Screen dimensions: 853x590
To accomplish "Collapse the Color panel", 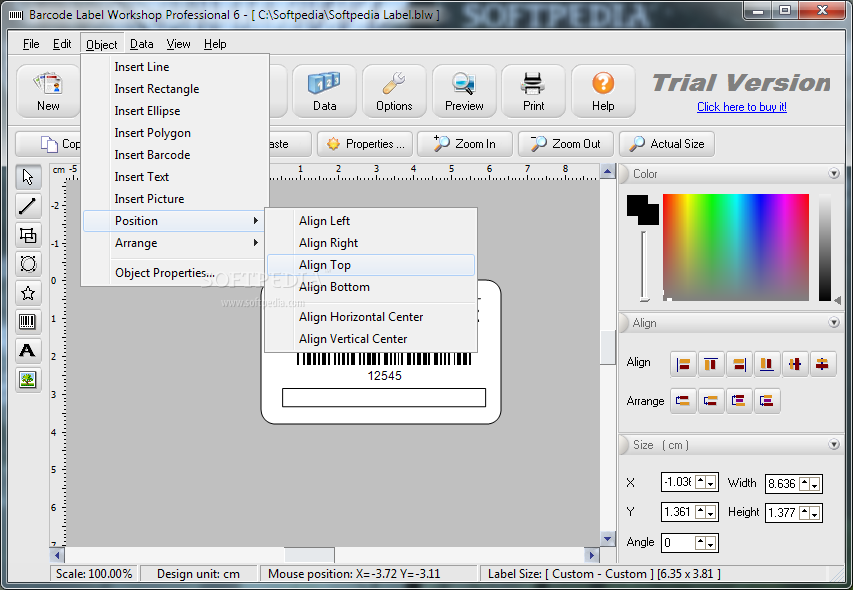I will 833,173.
